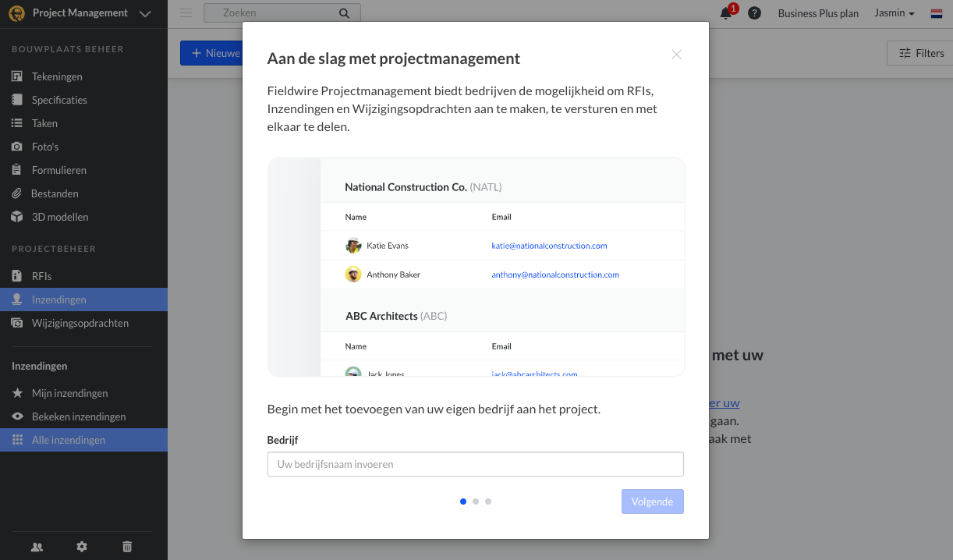Click the Wijzigingsopdrachten money icon
This screenshot has width=953, height=560.
(17, 323)
